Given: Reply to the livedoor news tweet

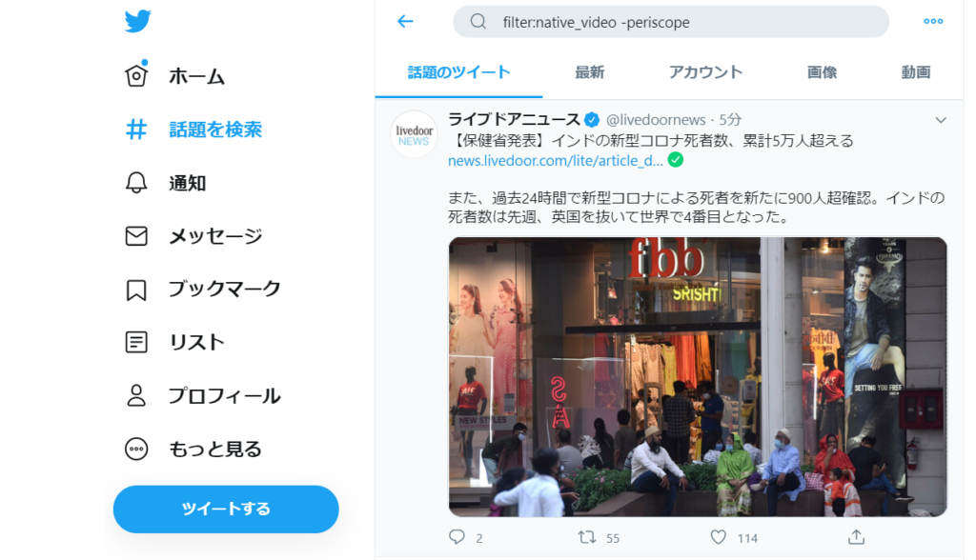Looking at the screenshot, I should click(x=457, y=537).
